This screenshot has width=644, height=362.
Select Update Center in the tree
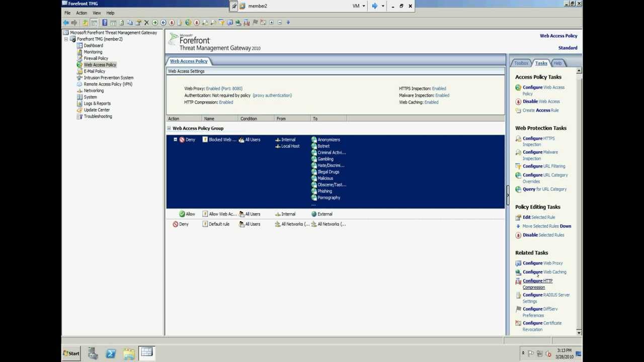pos(97,110)
